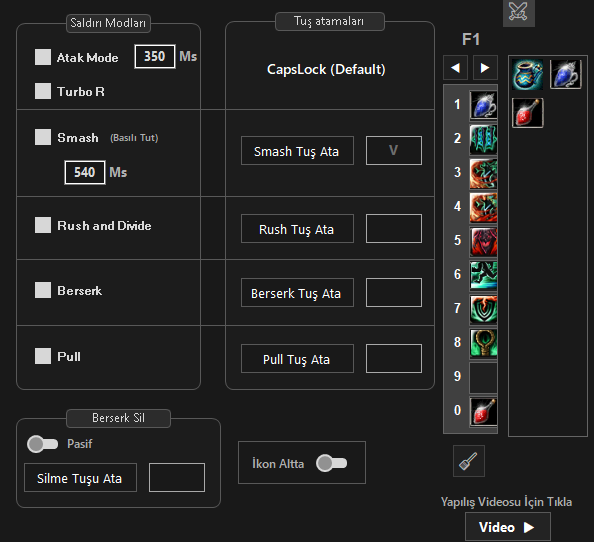Screen dimensions: 594x542
Task: Open the Video tutorial button
Action: pos(508,527)
